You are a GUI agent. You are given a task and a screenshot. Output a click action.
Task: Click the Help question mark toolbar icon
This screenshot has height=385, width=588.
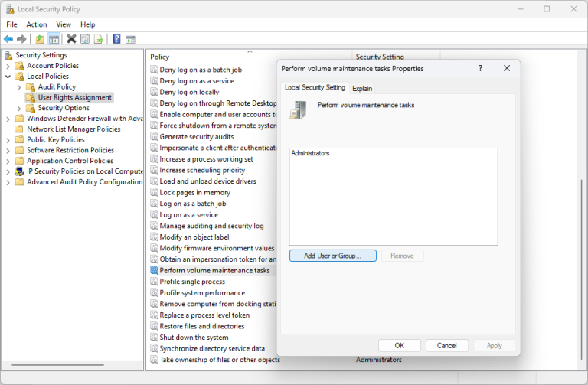116,38
